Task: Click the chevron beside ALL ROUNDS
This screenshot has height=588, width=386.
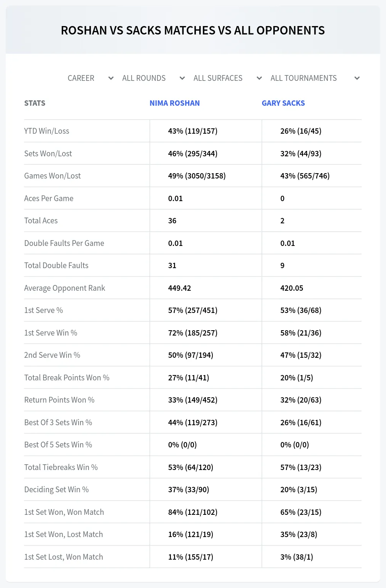Action: coord(182,78)
